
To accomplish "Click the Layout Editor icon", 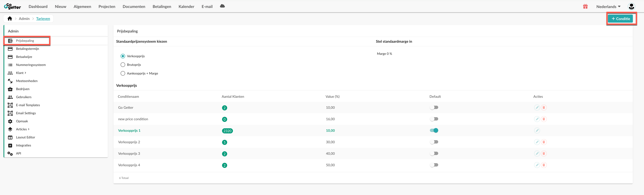I will tap(10, 137).
